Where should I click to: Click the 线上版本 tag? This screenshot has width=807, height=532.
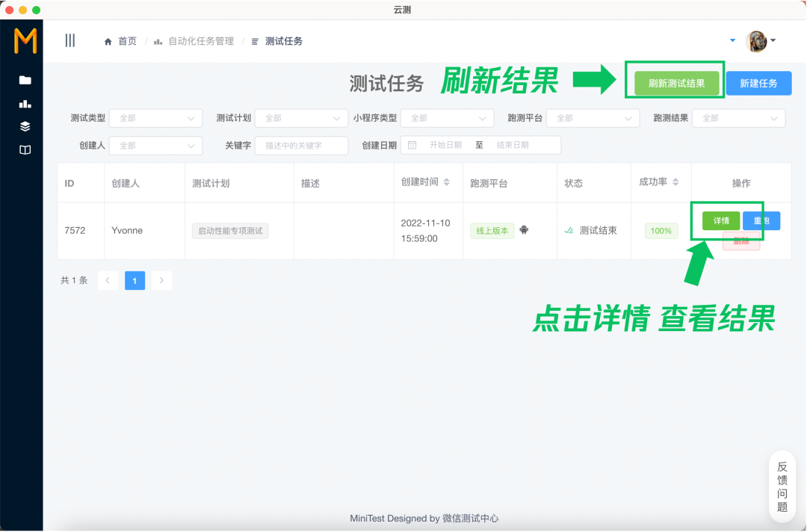point(492,230)
